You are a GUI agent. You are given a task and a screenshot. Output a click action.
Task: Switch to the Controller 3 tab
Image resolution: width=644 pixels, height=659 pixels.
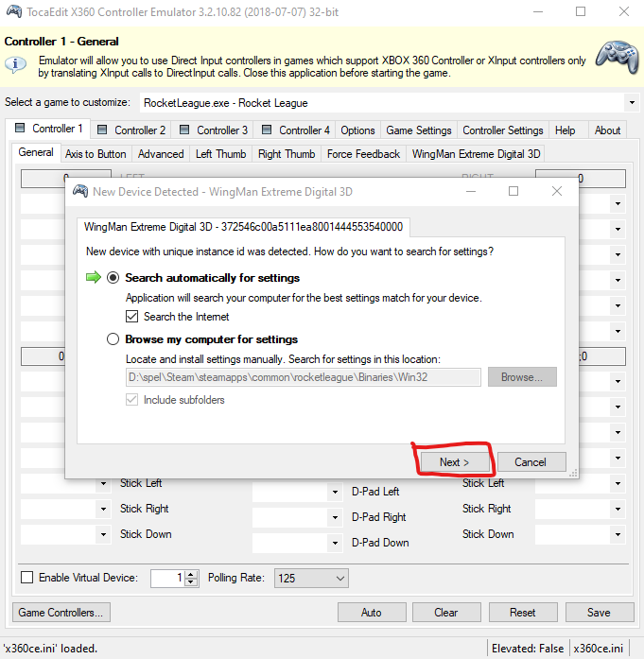[x=214, y=130]
